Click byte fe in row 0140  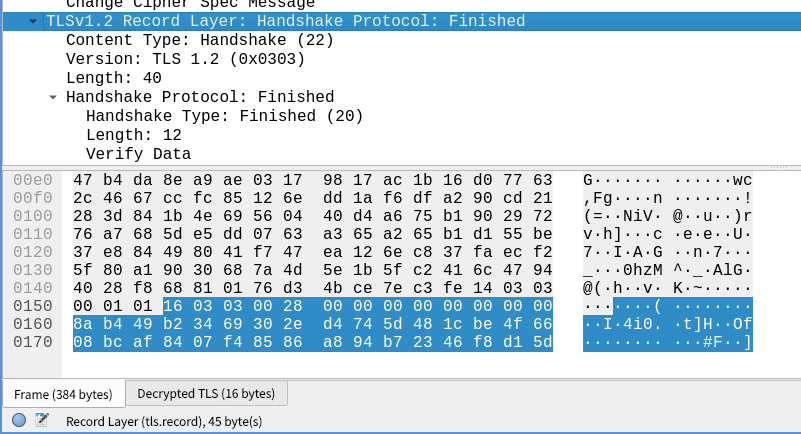[x=453, y=288]
